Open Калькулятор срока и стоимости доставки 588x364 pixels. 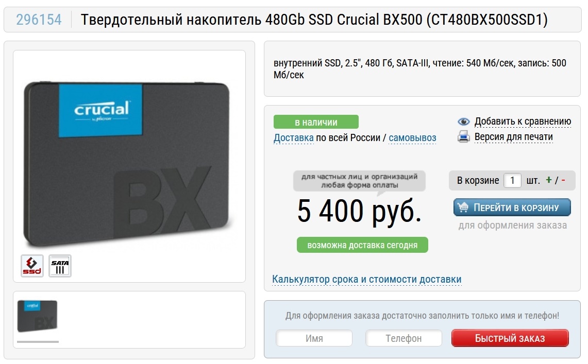click(367, 280)
